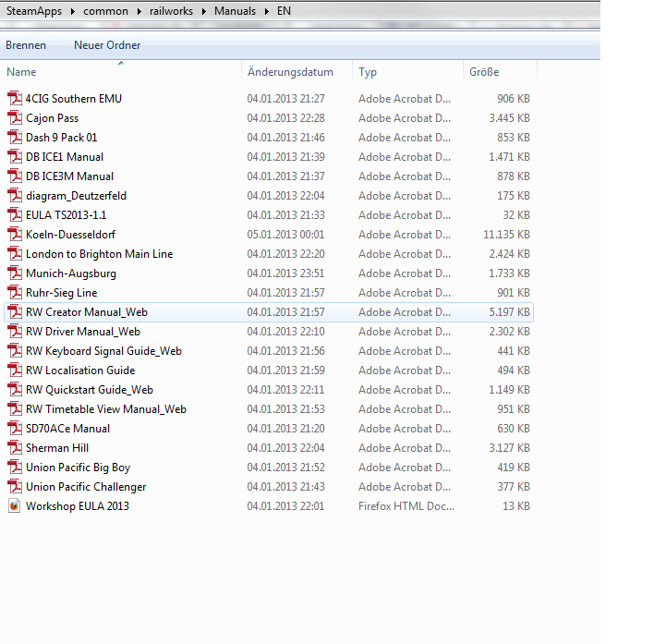Expand breadcrumb arrow after railworks

tap(204, 11)
